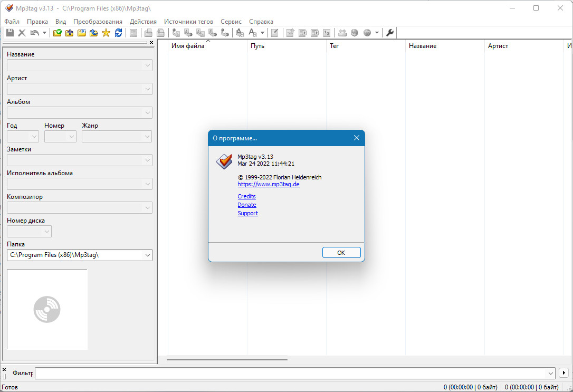Screen dimensions: 573x392
Task: Expand the dropdown next to Undo icon
Action: point(44,33)
